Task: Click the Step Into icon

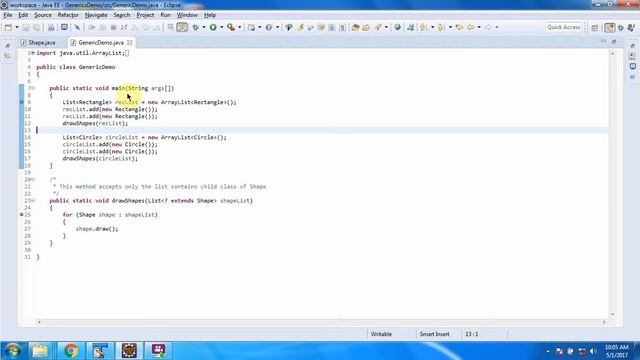Action: click(135, 27)
